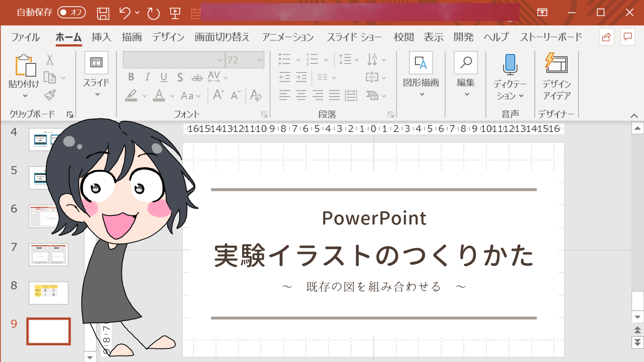Open the 編集 editing menu

466,75
